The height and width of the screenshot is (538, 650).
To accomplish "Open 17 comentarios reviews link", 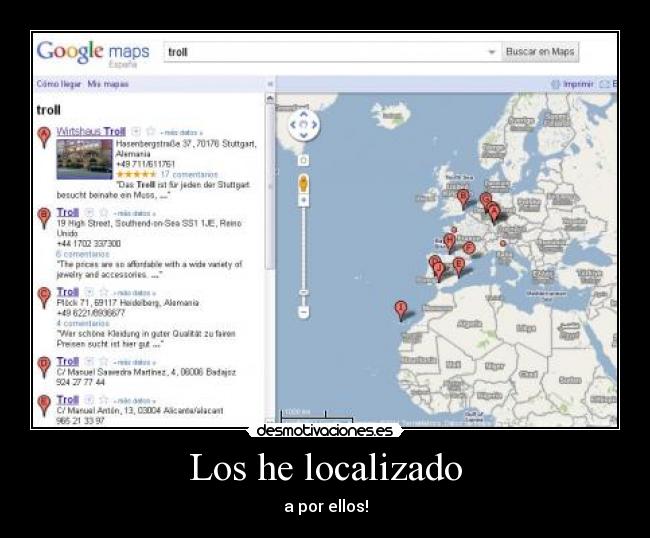I will [x=189, y=174].
